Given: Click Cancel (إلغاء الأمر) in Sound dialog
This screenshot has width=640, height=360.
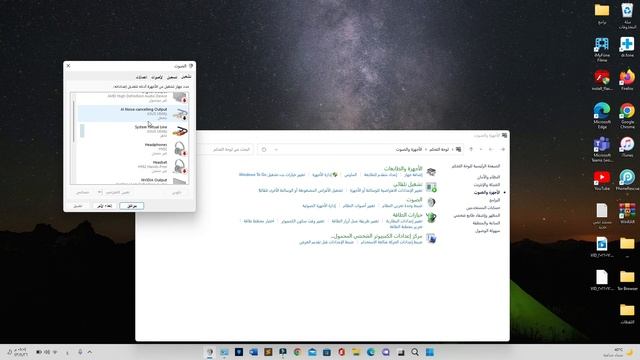Looking at the screenshot, I should click(104, 206).
